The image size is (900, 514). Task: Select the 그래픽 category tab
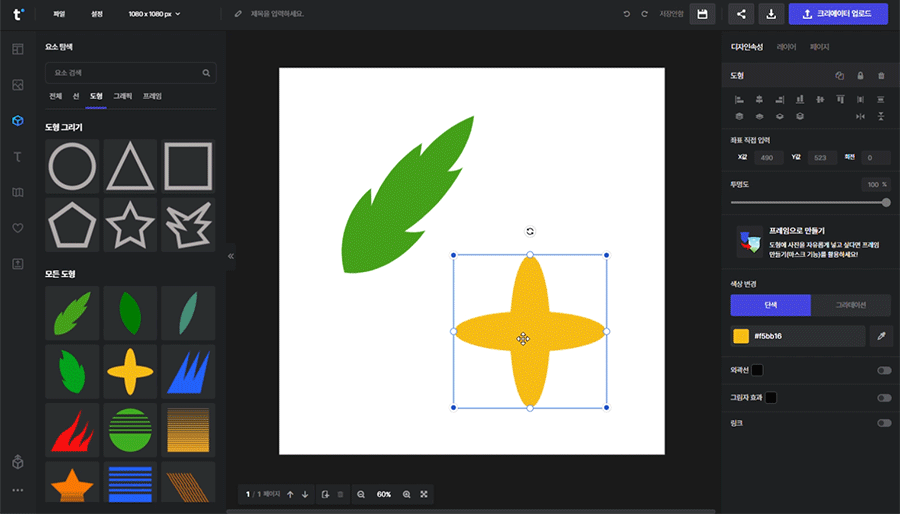123,96
